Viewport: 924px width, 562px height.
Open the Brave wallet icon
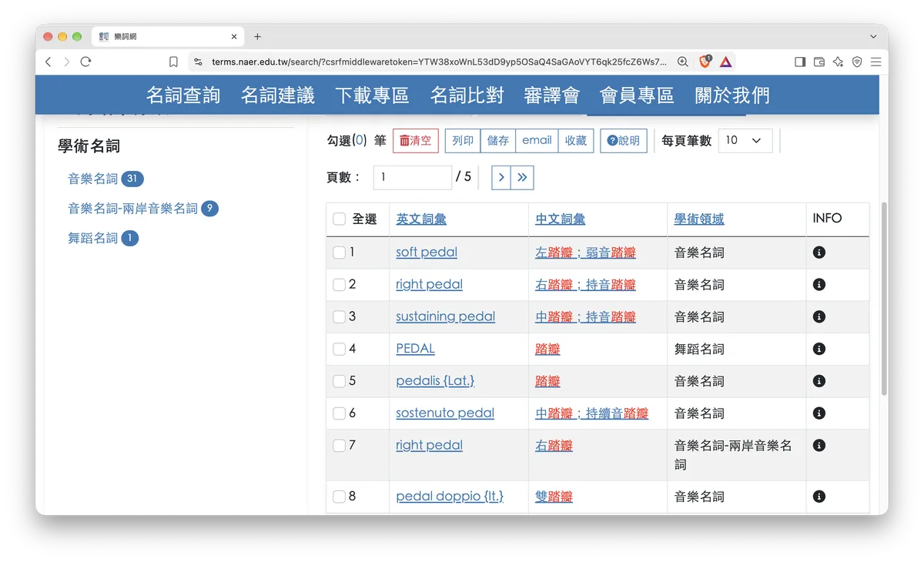pyautogui.click(x=819, y=62)
